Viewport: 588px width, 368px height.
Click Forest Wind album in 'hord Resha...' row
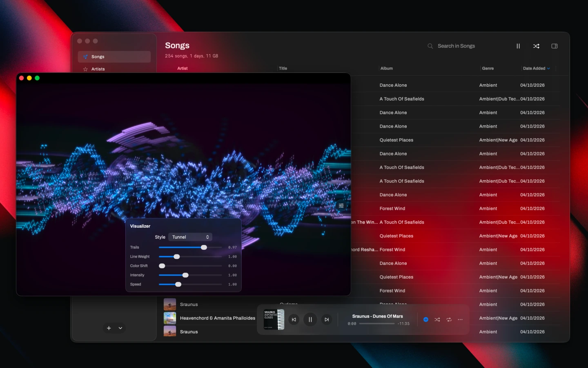click(x=392, y=250)
